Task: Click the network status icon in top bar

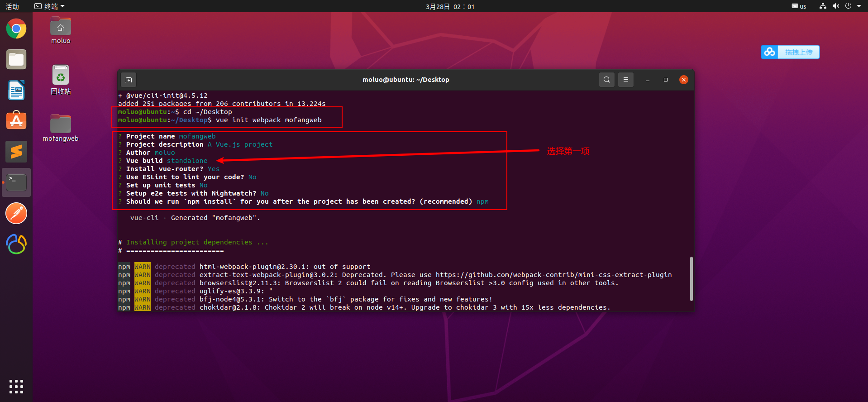Action: (823, 6)
